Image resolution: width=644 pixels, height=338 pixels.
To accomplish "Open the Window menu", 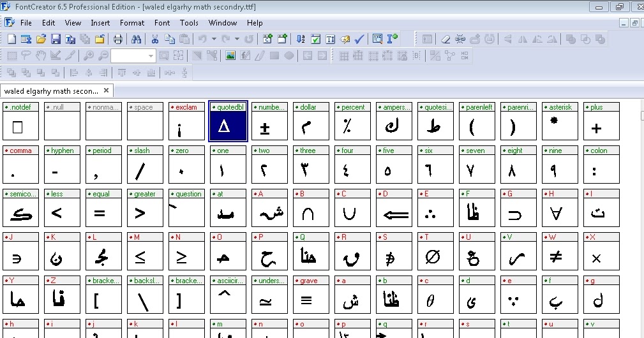I will (223, 23).
